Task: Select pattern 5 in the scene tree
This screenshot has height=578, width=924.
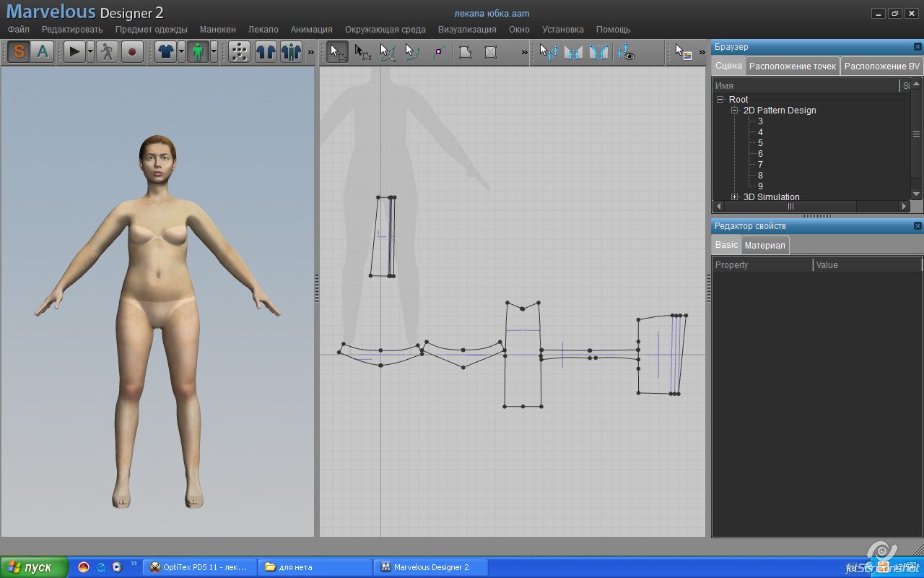Action: click(760, 143)
